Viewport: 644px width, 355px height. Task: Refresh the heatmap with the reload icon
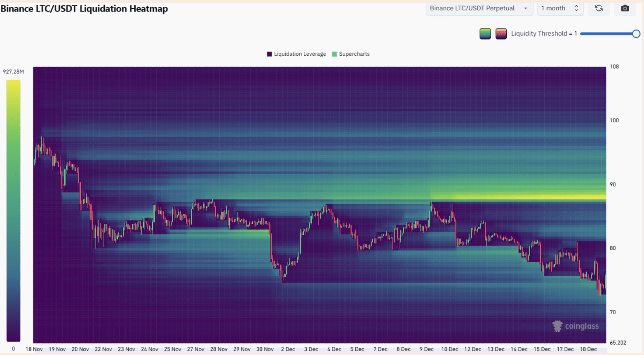[599, 8]
